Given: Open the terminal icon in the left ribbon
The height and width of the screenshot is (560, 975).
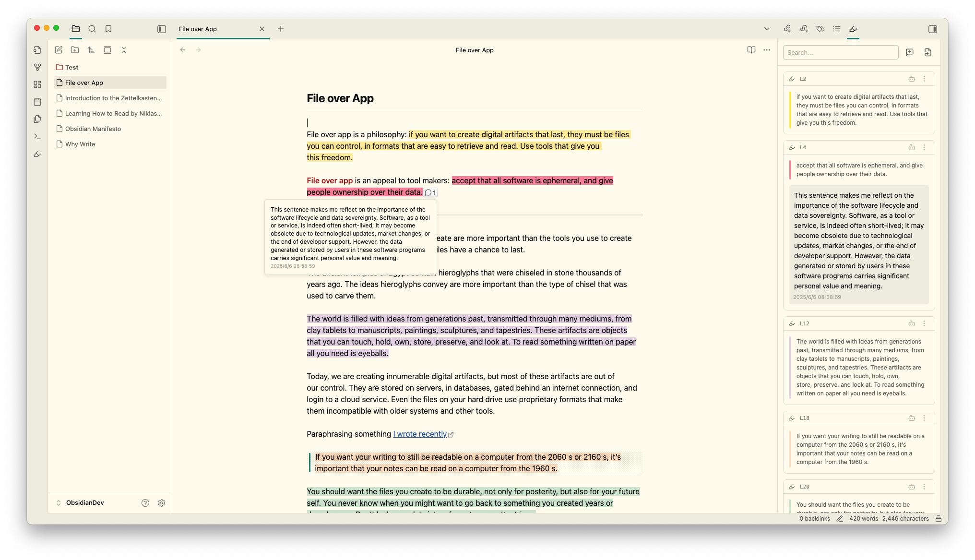Looking at the screenshot, I should (37, 136).
